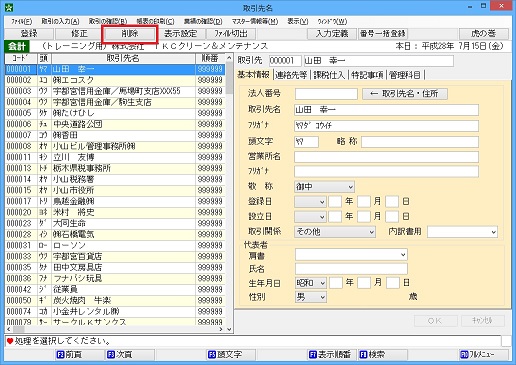
Task: Select row 000002 (有)エコスク
Action: point(115,80)
